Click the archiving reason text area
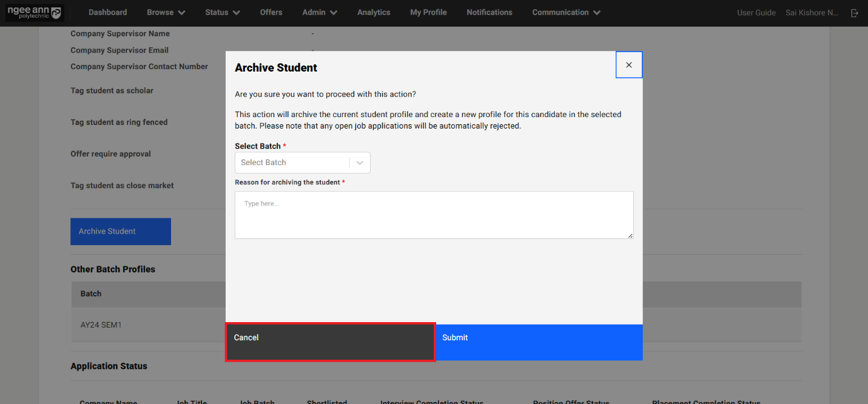Viewport: 868px width, 404px height. click(x=434, y=215)
